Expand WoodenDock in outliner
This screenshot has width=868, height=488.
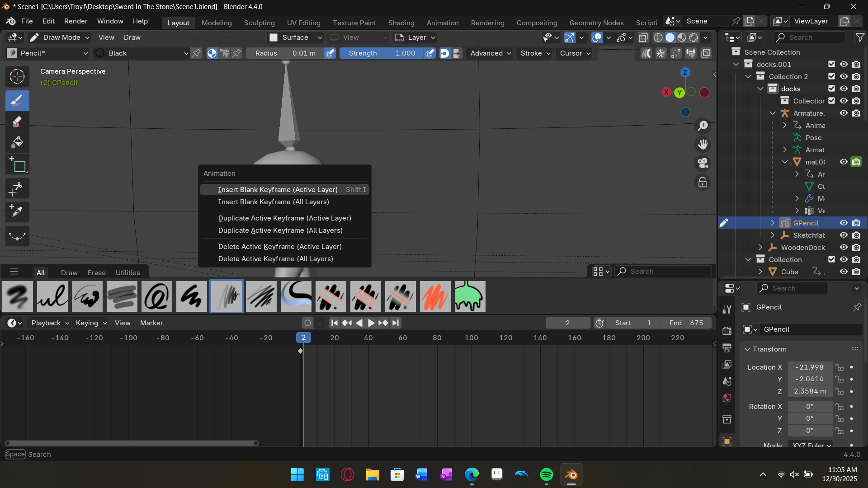point(760,247)
